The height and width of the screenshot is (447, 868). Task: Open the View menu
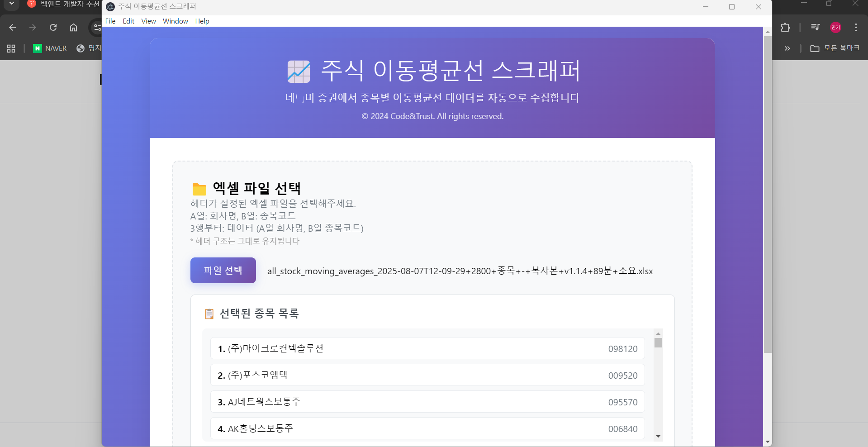pyautogui.click(x=148, y=21)
